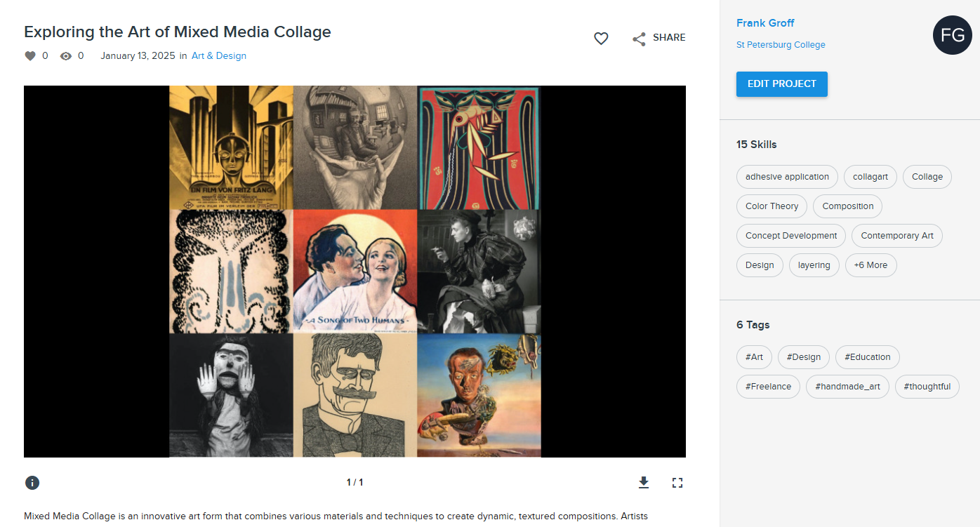Viewport: 980px width, 527px height.
Task: Select the #handmade_art tag
Action: (x=847, y=387)
